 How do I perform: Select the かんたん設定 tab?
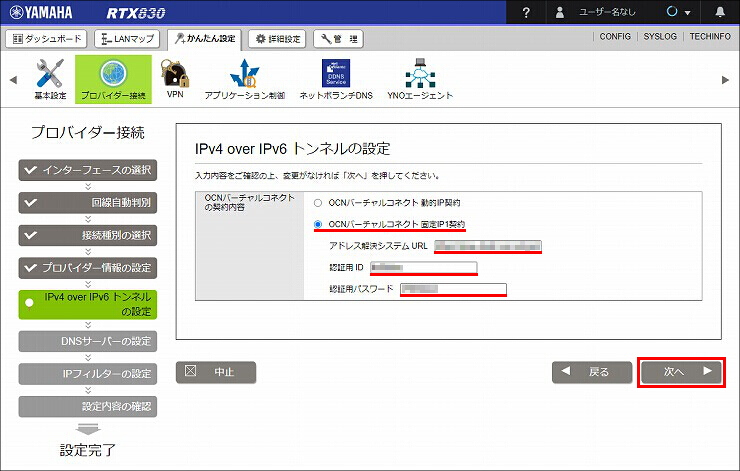(x=205, y=39)
